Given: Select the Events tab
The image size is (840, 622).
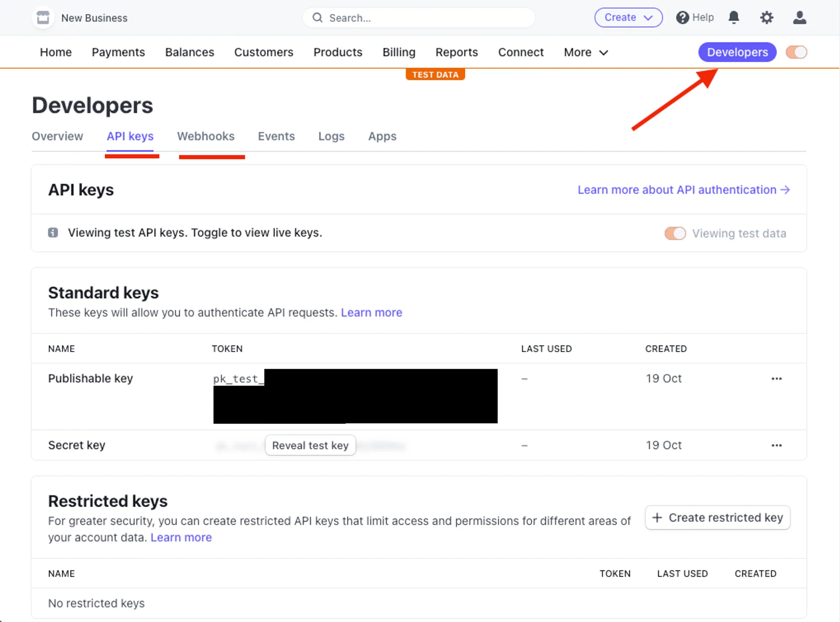Looking at the screenshot, I should click(x=276, y=136).
